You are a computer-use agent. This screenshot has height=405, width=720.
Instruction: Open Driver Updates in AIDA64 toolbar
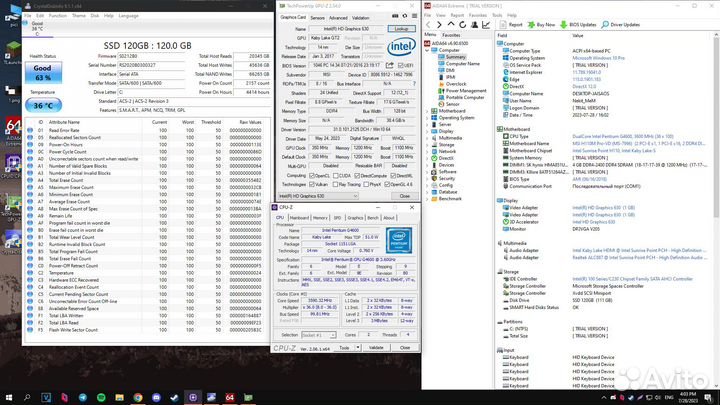[620, 25]
